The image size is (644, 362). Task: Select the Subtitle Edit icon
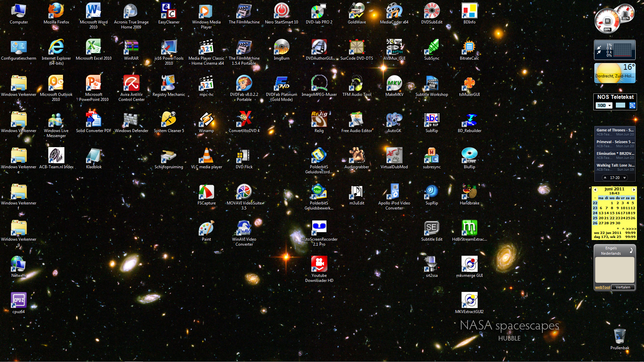pyautogui.click(x=432, y=231)
